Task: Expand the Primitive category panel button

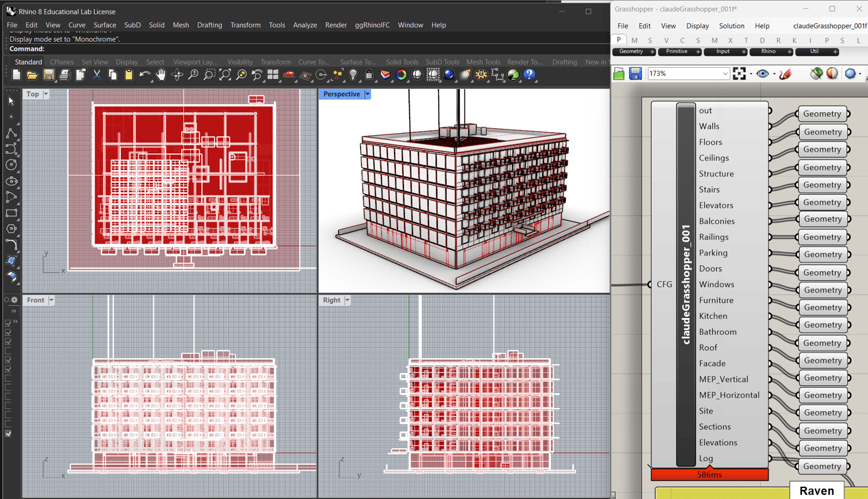Action: click(x=698, y=51)
